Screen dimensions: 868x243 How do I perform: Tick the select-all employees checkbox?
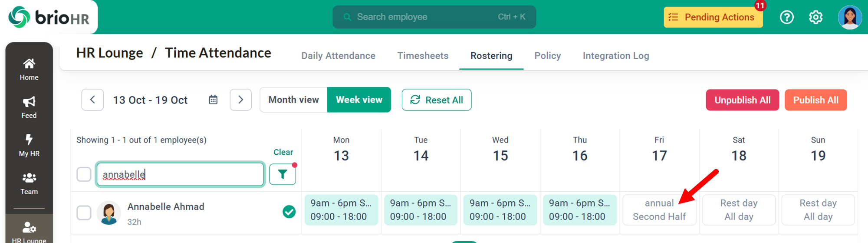(x=84, y=174)
